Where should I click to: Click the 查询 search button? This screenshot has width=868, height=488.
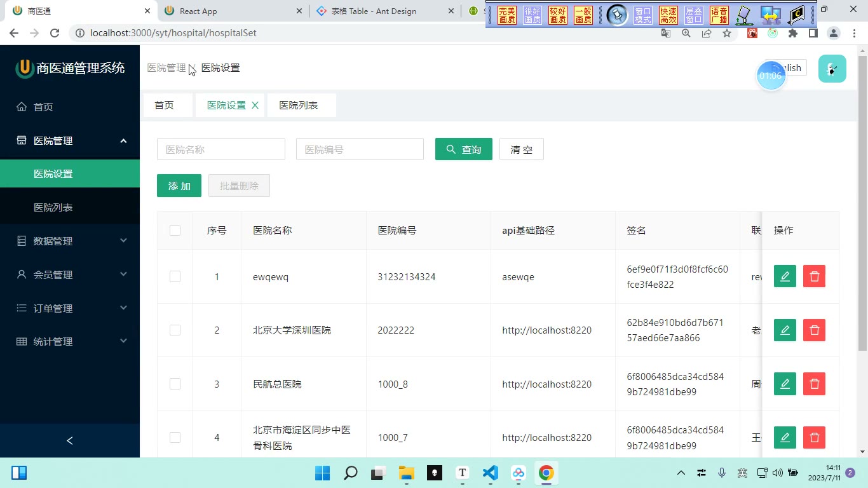pyautogui.click(x=464, y=149)
